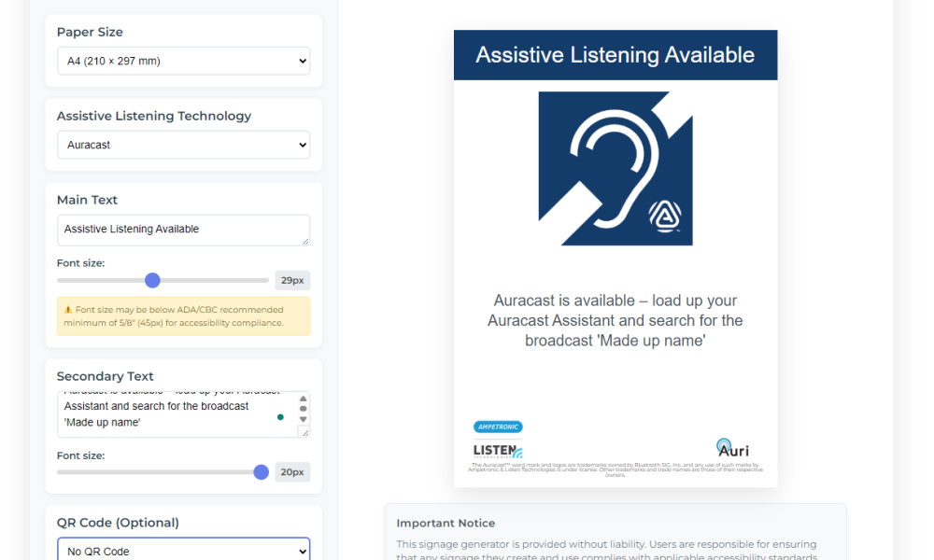The height and width of the screenshot is (560, 934).
Task: Click the Secondary Text font size slider handle
Action: (261, 472)
